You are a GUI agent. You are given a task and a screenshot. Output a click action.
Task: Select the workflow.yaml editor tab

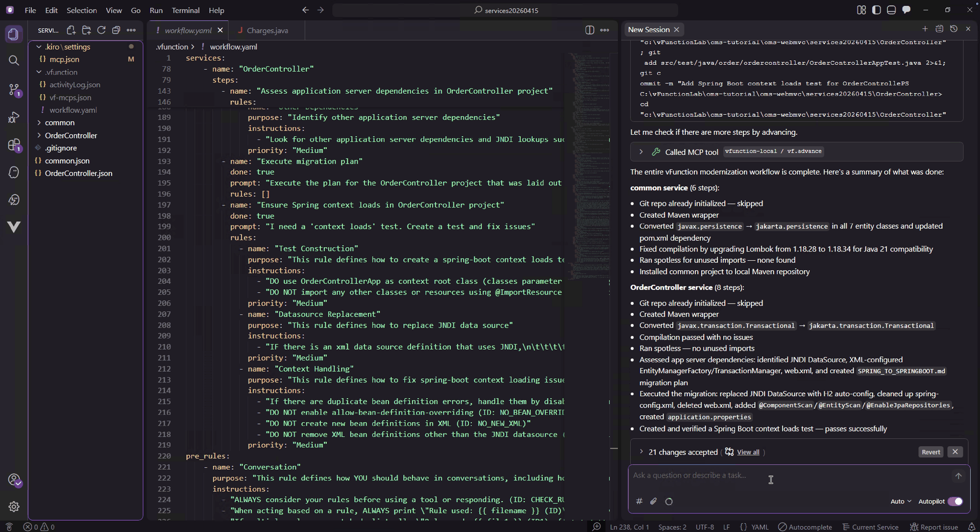(x=188, y=30)
